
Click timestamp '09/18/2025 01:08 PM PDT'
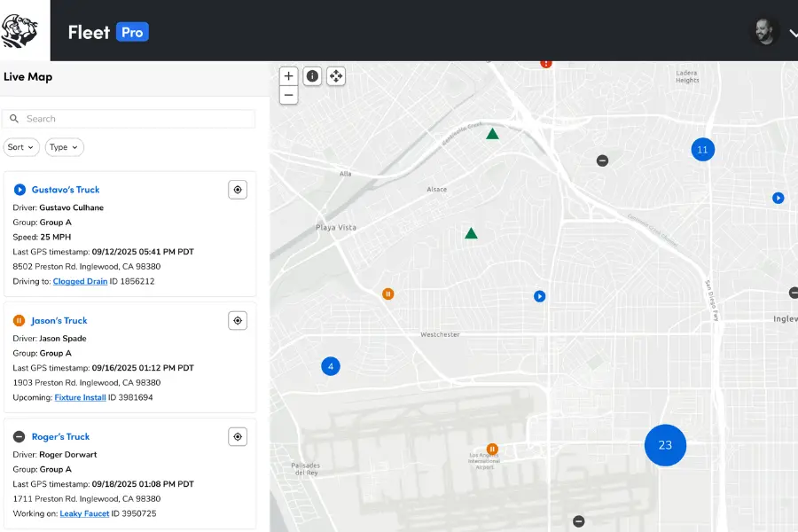[x=143, y=484]
